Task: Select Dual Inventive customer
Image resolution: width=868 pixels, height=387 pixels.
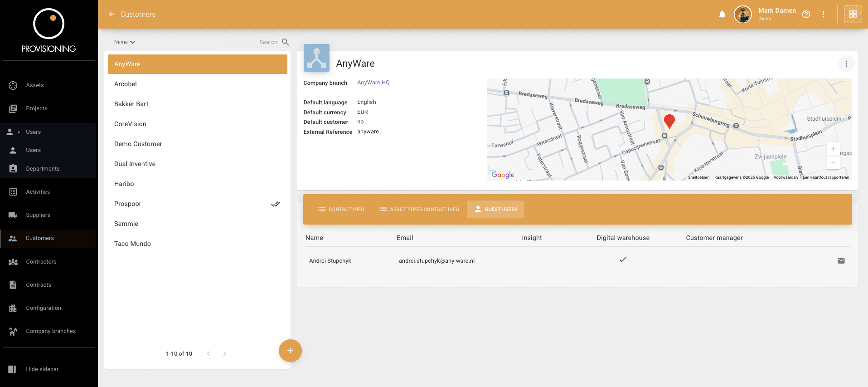Action: (198, 164)
